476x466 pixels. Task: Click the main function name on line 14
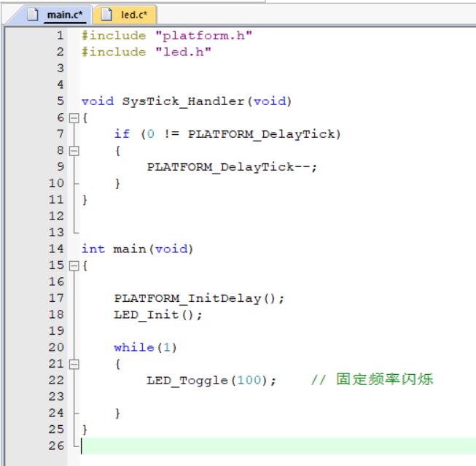click(130, 249)
